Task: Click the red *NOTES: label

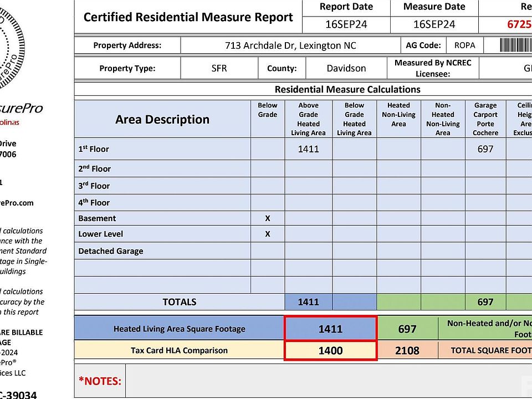Action: (x=100, y=381)
